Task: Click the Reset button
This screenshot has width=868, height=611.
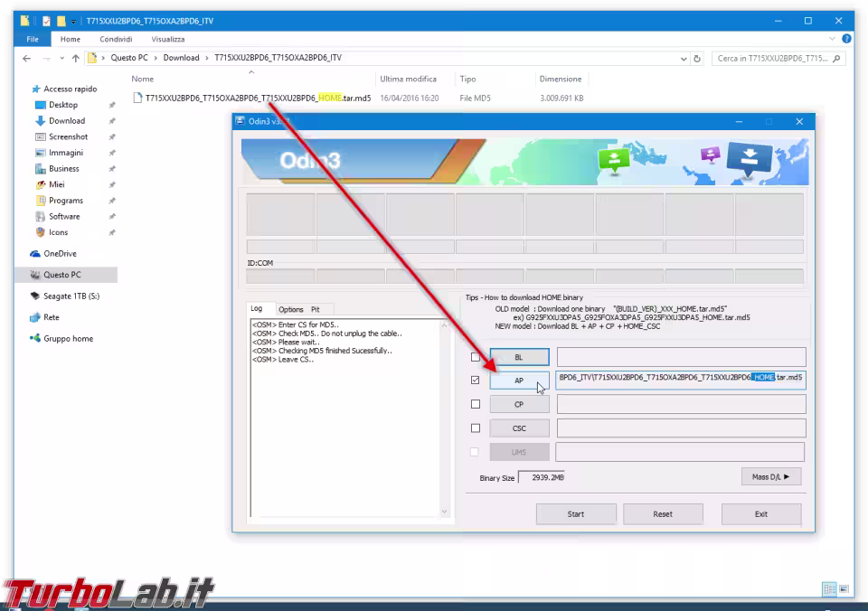Action: 663,514
